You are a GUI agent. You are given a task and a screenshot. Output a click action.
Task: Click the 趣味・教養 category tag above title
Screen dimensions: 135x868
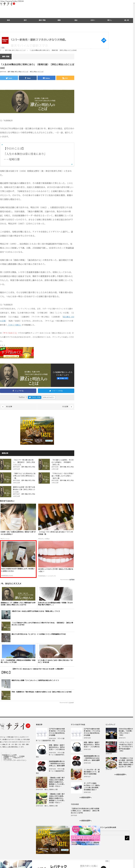click(6, 56)
